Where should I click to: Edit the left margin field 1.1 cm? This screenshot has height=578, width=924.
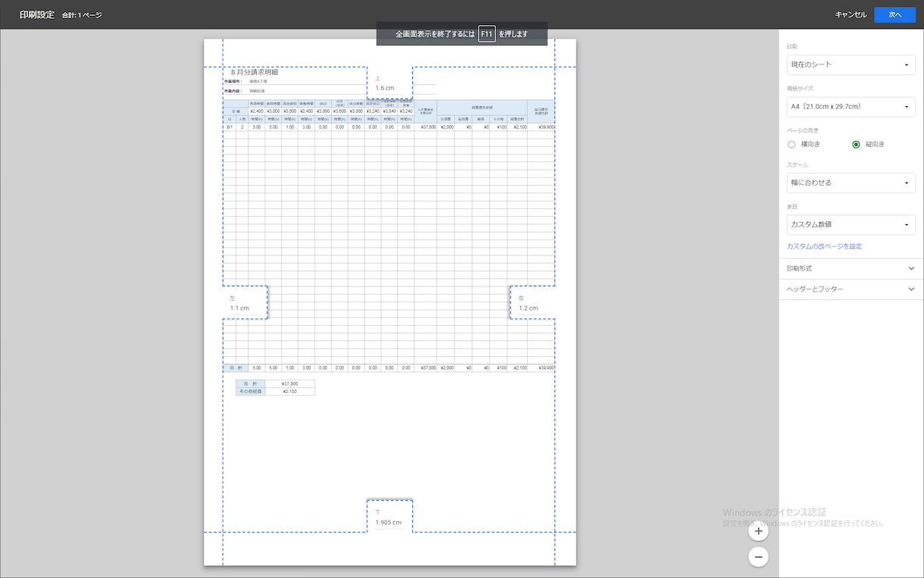click(244, 308)
